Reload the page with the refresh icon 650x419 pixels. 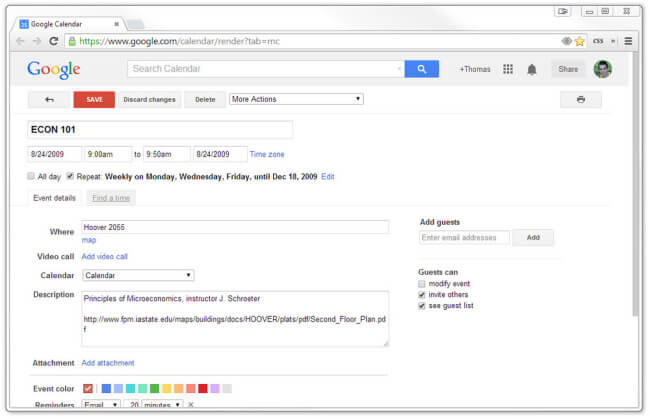(53, 41)
